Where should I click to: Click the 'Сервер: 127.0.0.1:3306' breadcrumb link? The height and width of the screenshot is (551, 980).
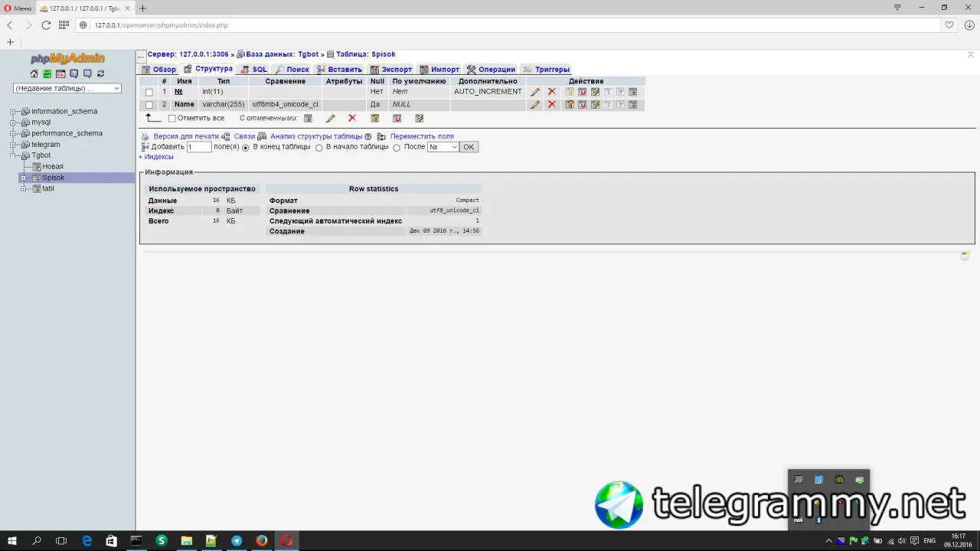pos(188,55)
